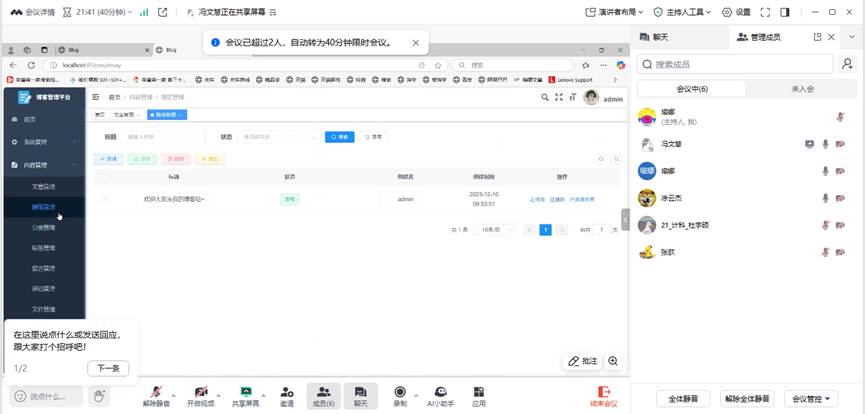Viewport: 865px width, 414px height.
Task: Open the emoji reaction hand icon
Action: coord(98,397)
